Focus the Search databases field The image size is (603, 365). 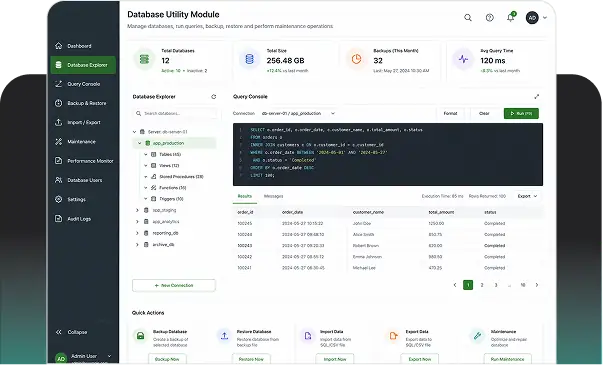coord(175,113)
